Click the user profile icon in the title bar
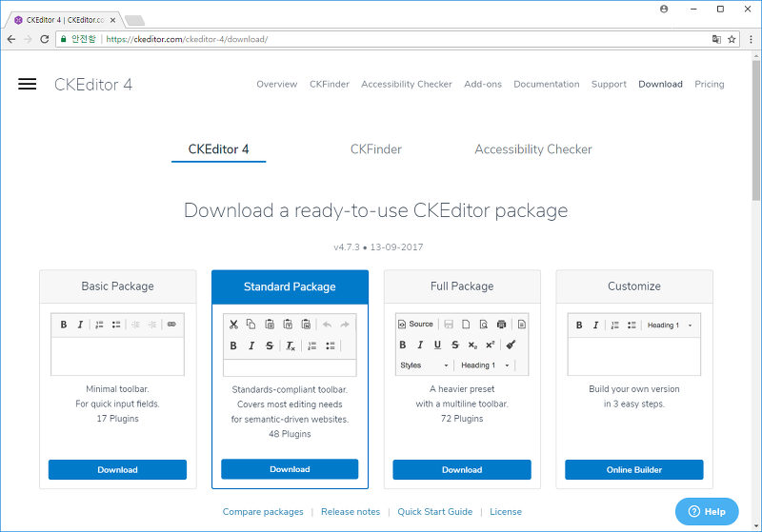 tap(664, 9)
